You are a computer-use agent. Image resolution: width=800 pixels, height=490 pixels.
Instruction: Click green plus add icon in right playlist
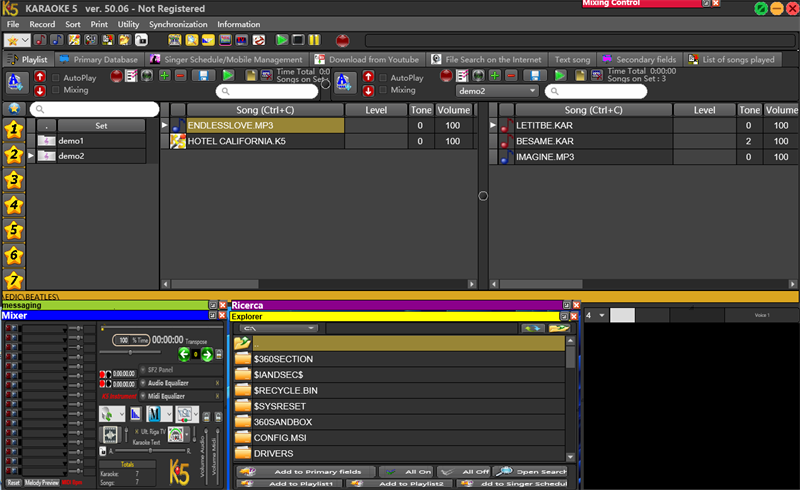click(495, 76)
